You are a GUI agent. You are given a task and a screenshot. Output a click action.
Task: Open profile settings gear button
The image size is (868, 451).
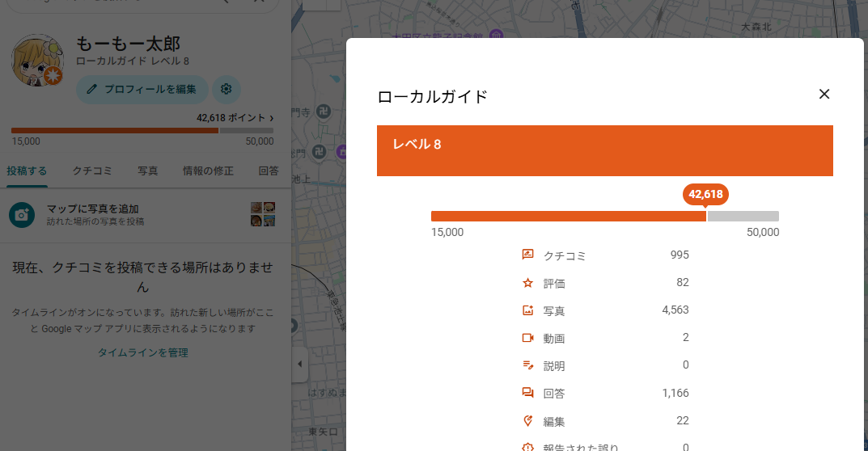(x=227, y=89)
